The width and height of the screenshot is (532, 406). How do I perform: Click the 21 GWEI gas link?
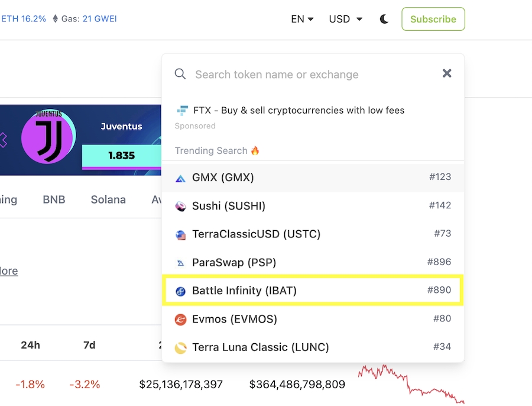click(x=99, y=19)
